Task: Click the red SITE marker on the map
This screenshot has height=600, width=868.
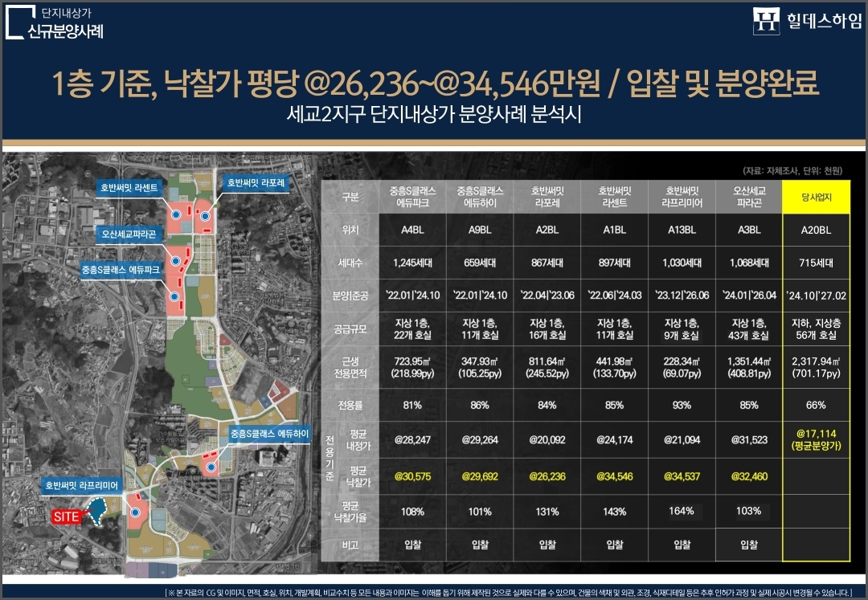Action: click(x=67, y=516)
